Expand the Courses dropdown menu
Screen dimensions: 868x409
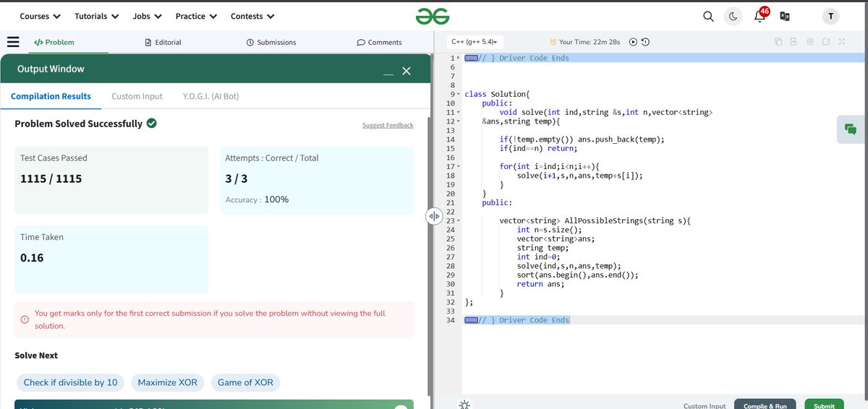click(40, 16)
